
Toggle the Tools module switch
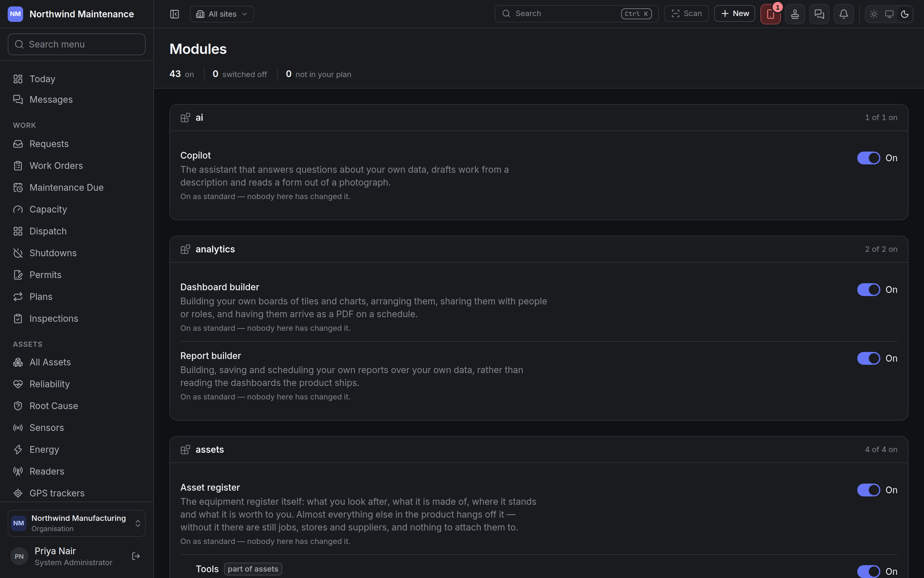click(x=868, y=572)
